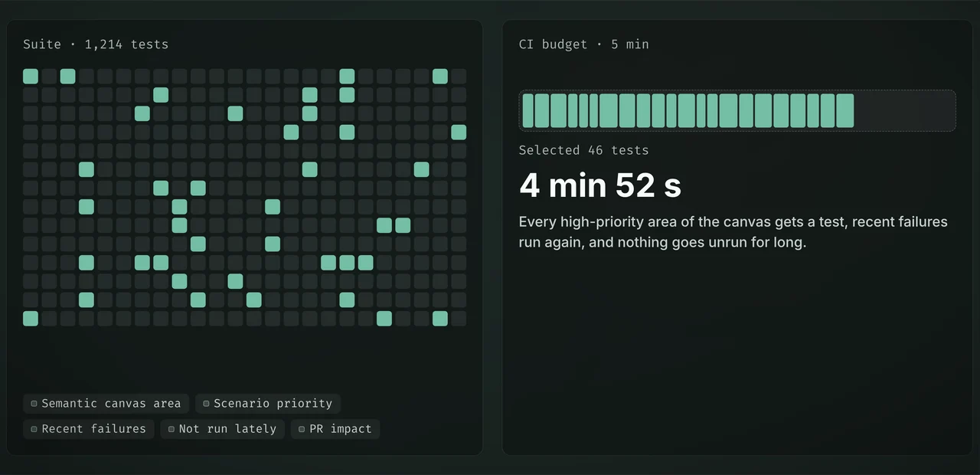This screenshot has width=980, height=475.
Task: Click the 'CI budget · 5 min' heading
Action: pos(583,44)
